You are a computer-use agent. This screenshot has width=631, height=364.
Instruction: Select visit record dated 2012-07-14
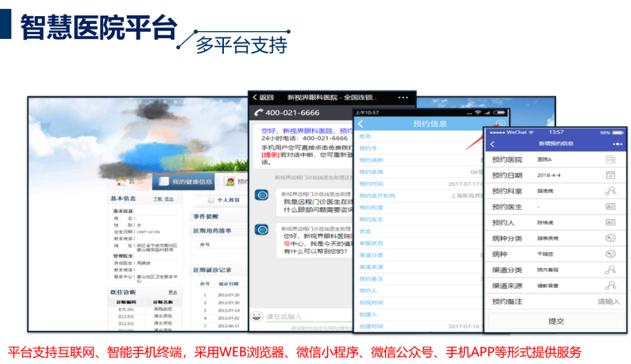pos(229,311)
